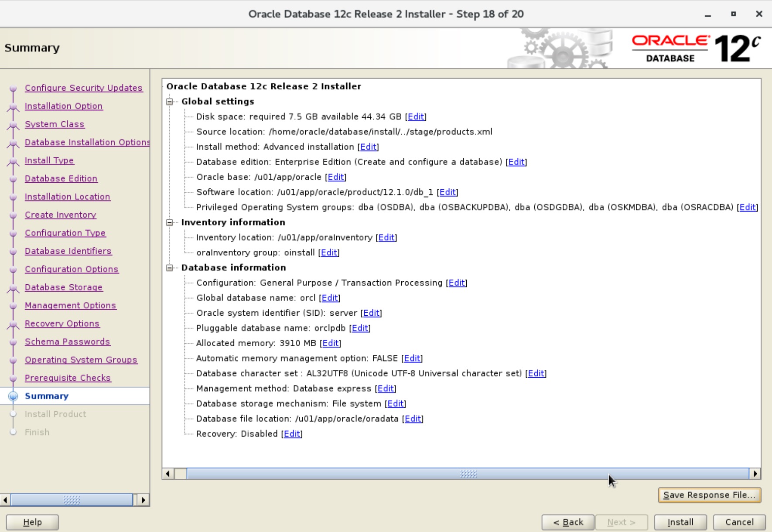Edit the Install method setting

[368, 147]
